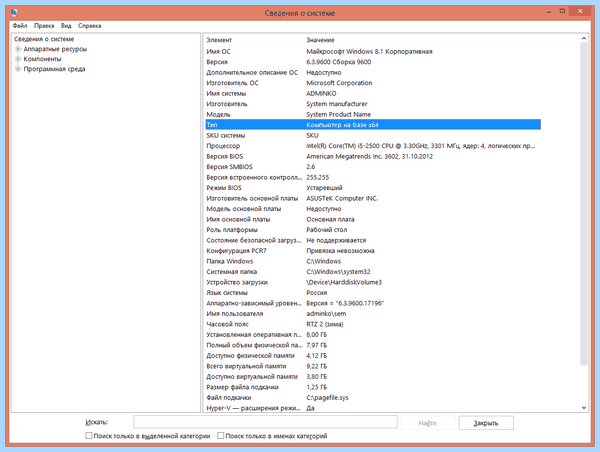Viewport: 600px width, 452px height.
Task: Select the Hyper-V расширения режима row
Action: tap(373, 408)
